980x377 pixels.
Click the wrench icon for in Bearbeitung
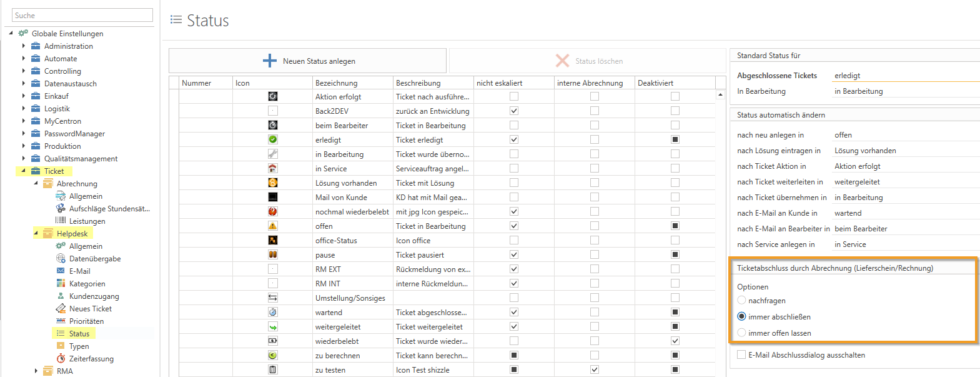coord(273,154)
